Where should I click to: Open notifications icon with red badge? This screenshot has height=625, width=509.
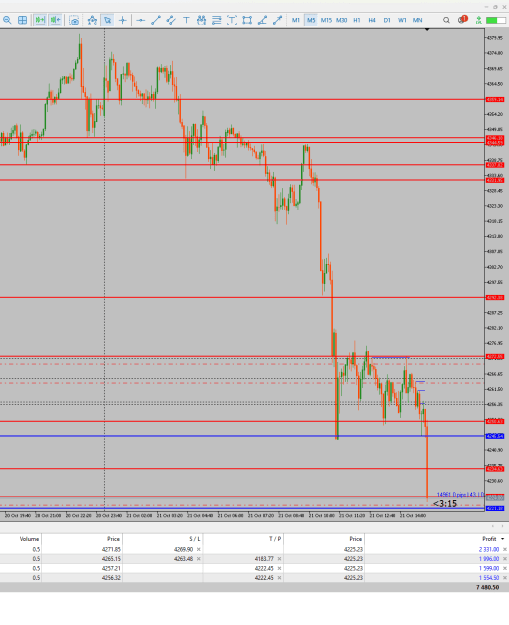(x=462, y=20)
